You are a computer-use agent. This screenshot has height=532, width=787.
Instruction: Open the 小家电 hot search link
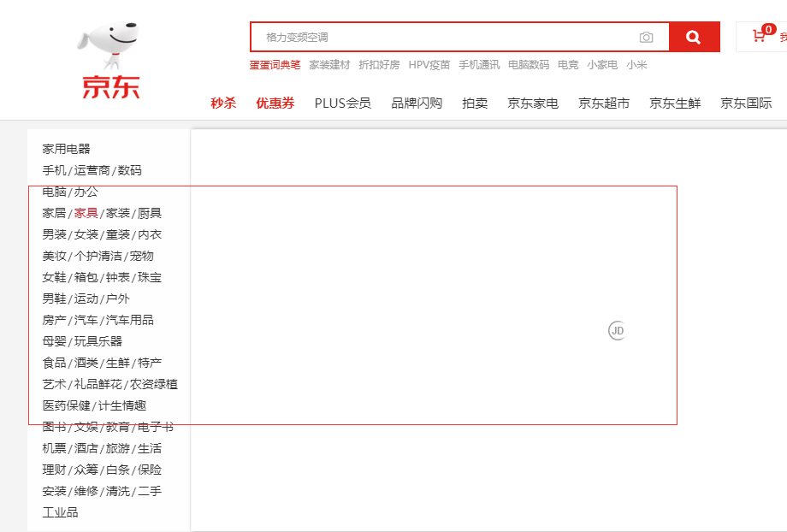tap(602, 65)
